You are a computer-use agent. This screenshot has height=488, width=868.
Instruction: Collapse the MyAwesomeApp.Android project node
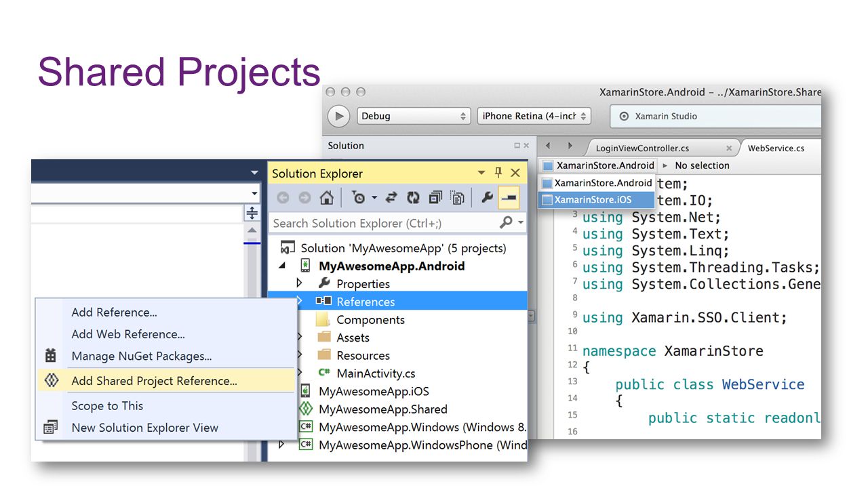click(281, 266)
